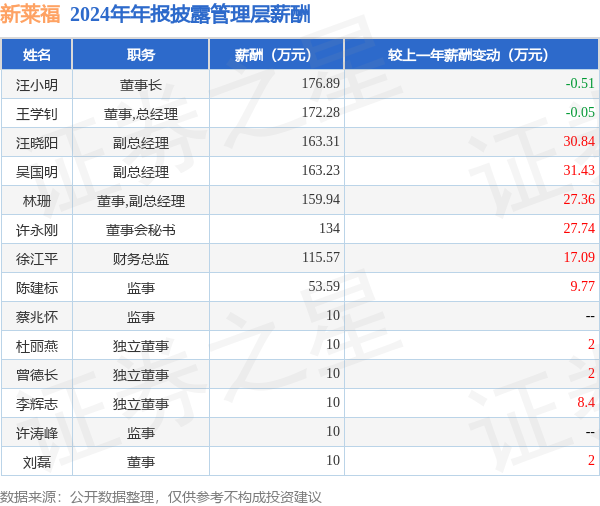Image resolution: width=600 pixels, height=506 pixels.
Task: Click salary value 134
Action: pyautogui.click(x=329, y=228)
